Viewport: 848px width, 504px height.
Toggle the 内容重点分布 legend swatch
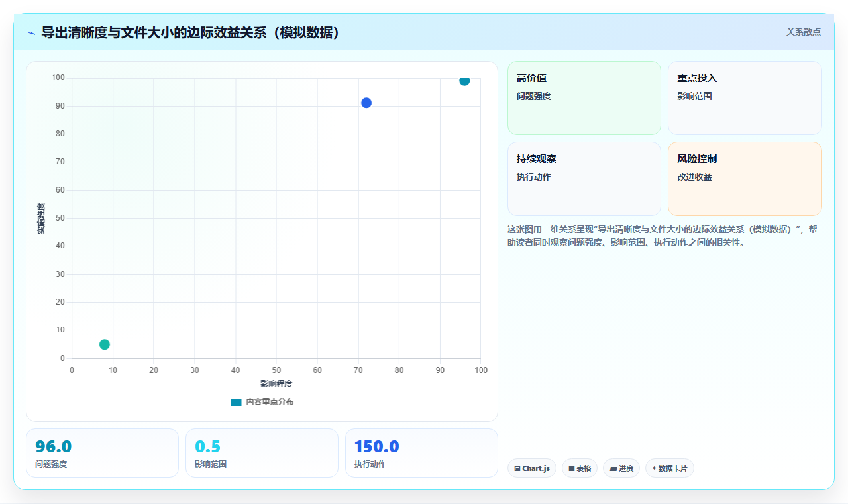click(236, 402)
